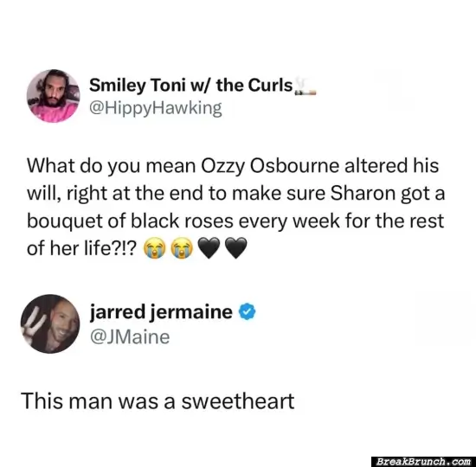Open the @JMaine handle link
476x467 pixels.
[x=130, y=337]
